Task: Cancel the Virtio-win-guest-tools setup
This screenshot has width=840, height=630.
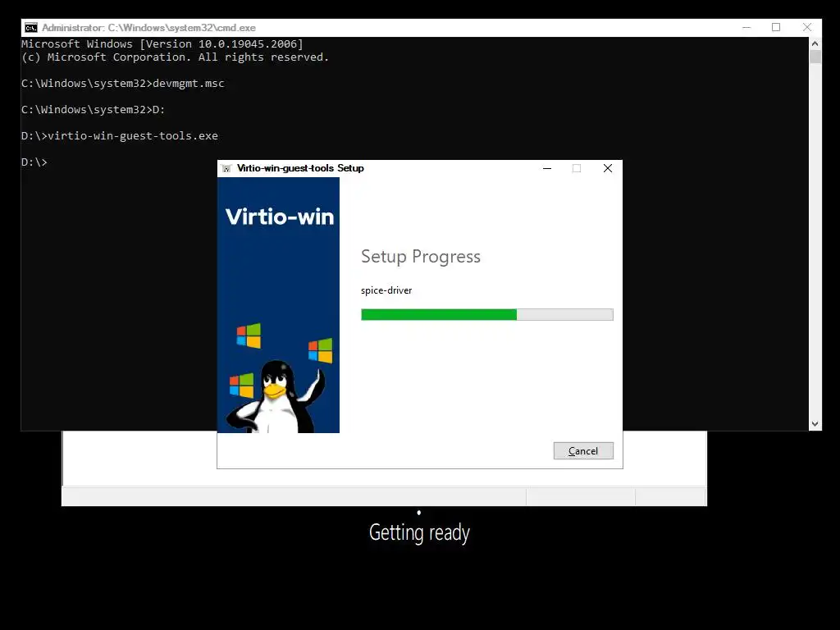Action: coord(583,450)
